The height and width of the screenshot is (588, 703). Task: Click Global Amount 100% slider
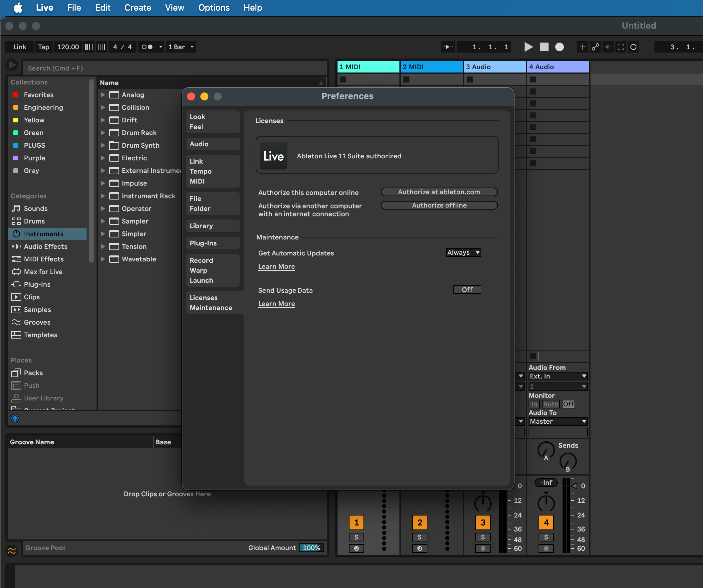click(311, 548)
